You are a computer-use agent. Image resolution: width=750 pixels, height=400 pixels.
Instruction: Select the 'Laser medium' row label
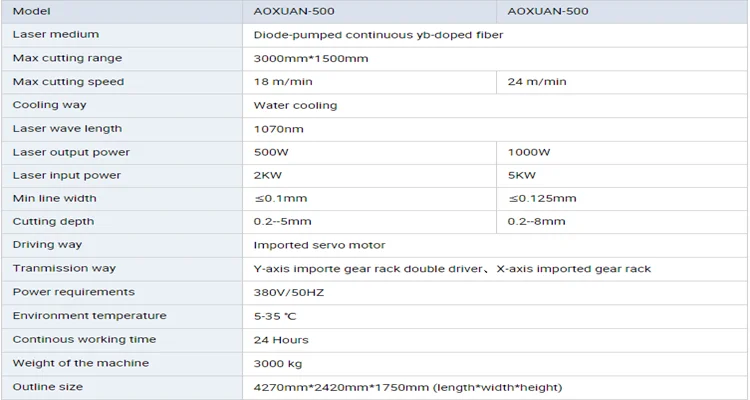pyautogui.click(x=56, y=34)
